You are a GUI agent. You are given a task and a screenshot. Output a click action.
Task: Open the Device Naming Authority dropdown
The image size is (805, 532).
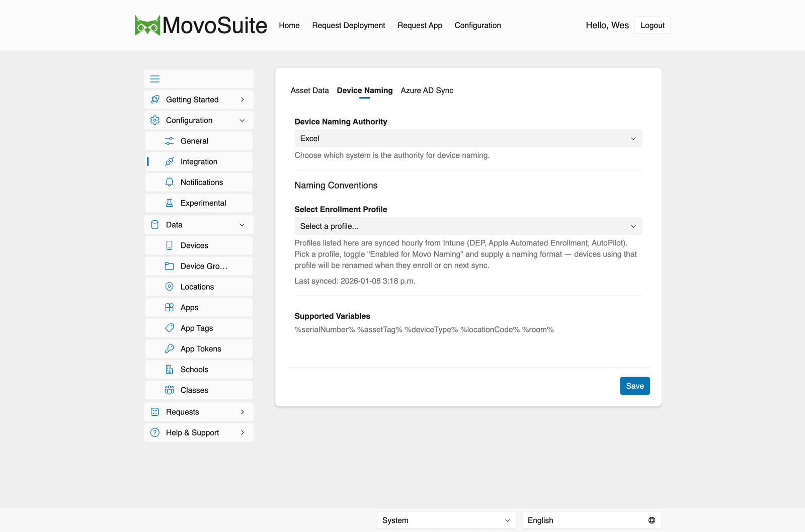pyautogui.click(x=468, y=138)
